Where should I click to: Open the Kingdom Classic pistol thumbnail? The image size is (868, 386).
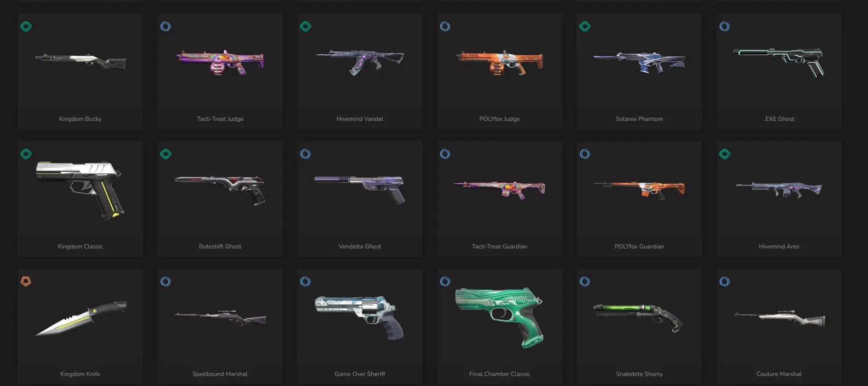pyautogui.click(x=80, y=190)
